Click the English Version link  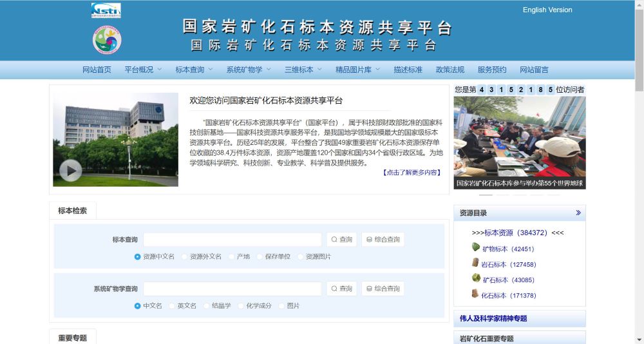pyautogui.click(x=547, y=10)
